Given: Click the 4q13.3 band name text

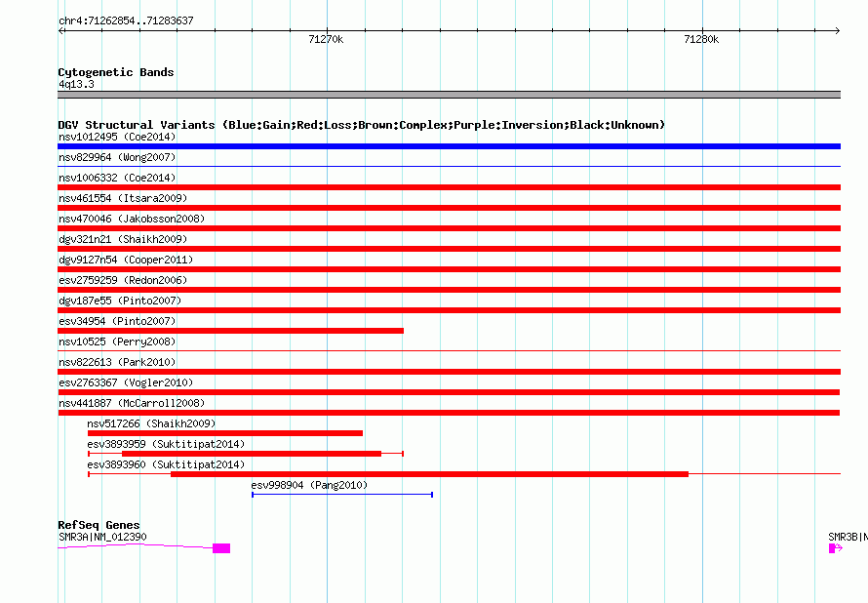Looking at the screenshot, I should (x=76, y=84).
